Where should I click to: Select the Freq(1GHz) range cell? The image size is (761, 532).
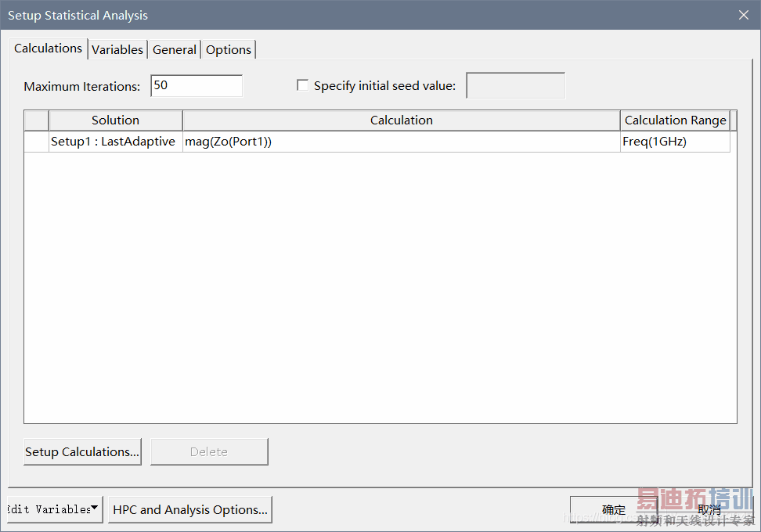point(675,142)
